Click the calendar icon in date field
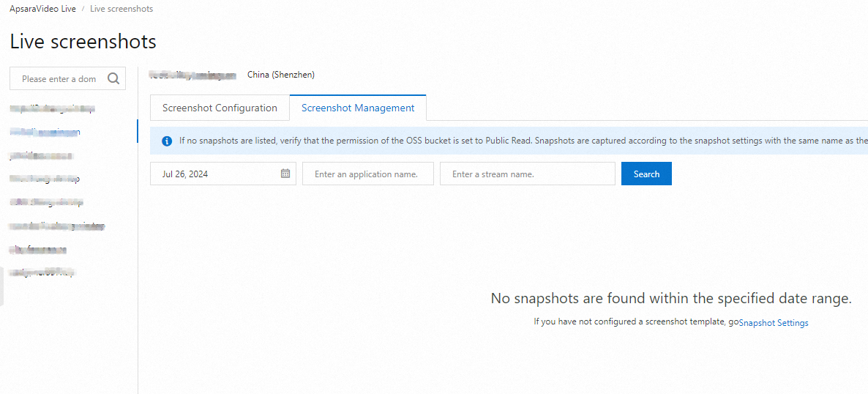Image resolution: width=868 pixels, height=394 pixels. tap(285, 174)
